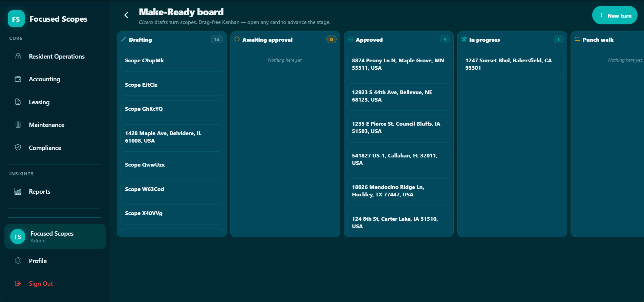This screenshot has width=644, height=302.
Task: Open Scope C9upMk card
Action: (x=172, y=62)
